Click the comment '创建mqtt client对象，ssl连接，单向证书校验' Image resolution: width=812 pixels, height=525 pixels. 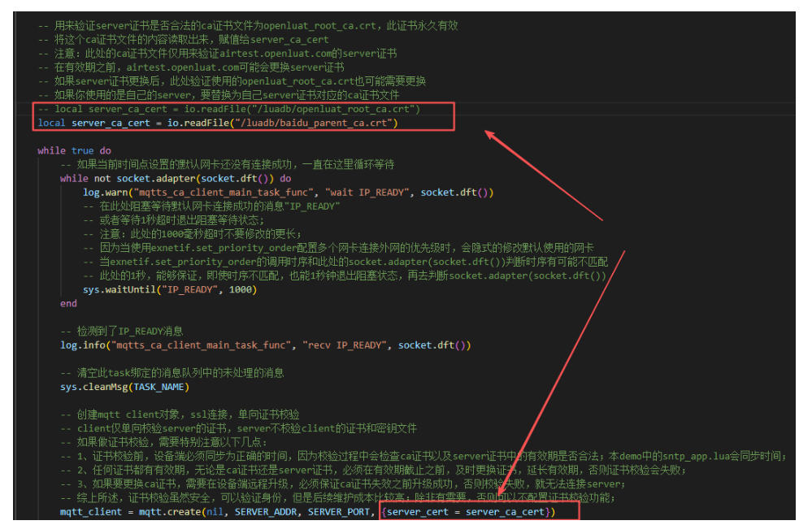[x=180, y=414]
